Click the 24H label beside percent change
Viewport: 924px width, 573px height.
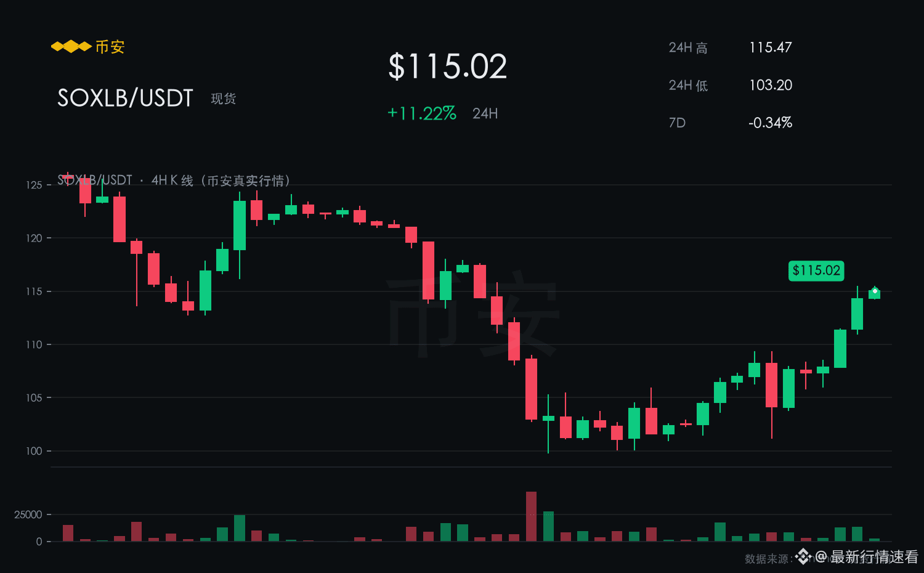[485, 113]
